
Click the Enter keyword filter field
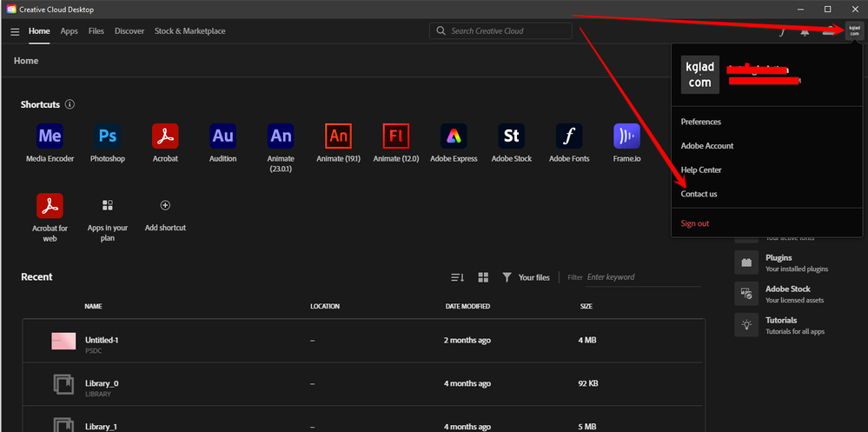click(643, 277)
